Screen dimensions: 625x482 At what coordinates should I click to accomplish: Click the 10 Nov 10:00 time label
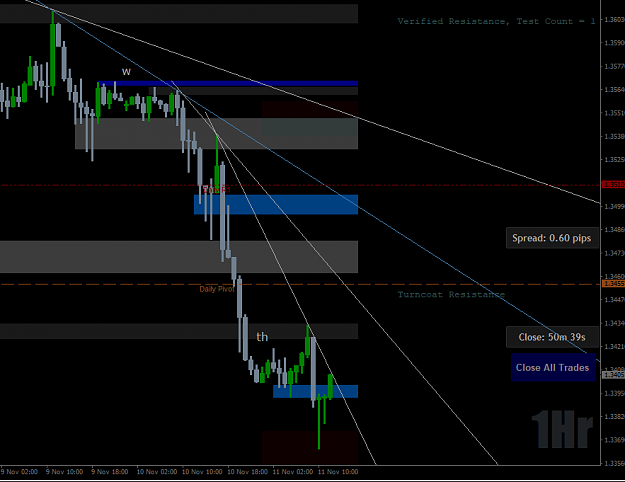tap(202, 472)
